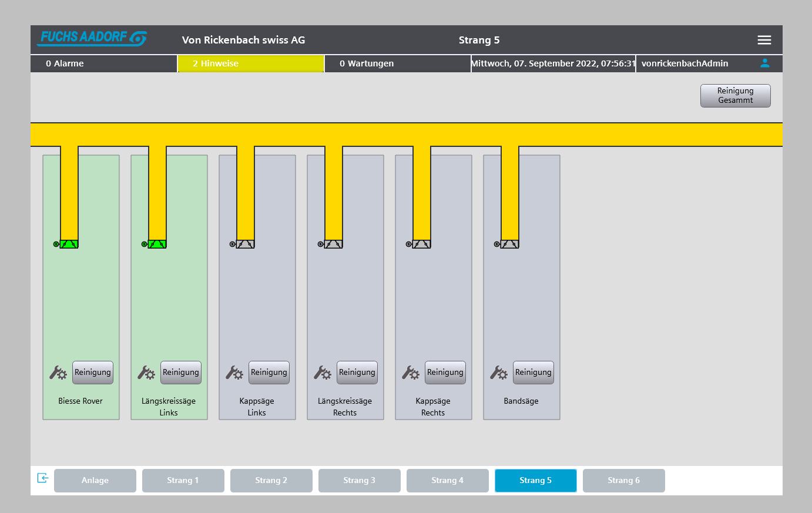Click the exit/logout icon bottom left

coord(42,478)
